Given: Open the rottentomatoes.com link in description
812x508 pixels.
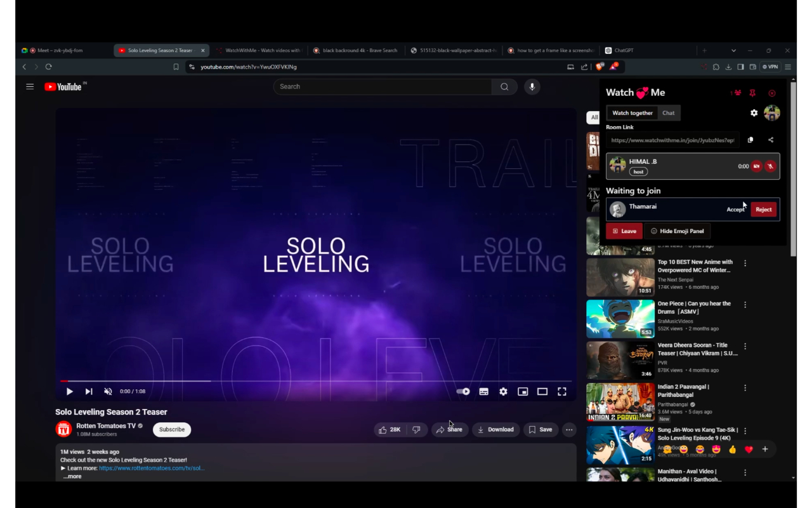Looking at the screenshot, I should click(152, 468).
